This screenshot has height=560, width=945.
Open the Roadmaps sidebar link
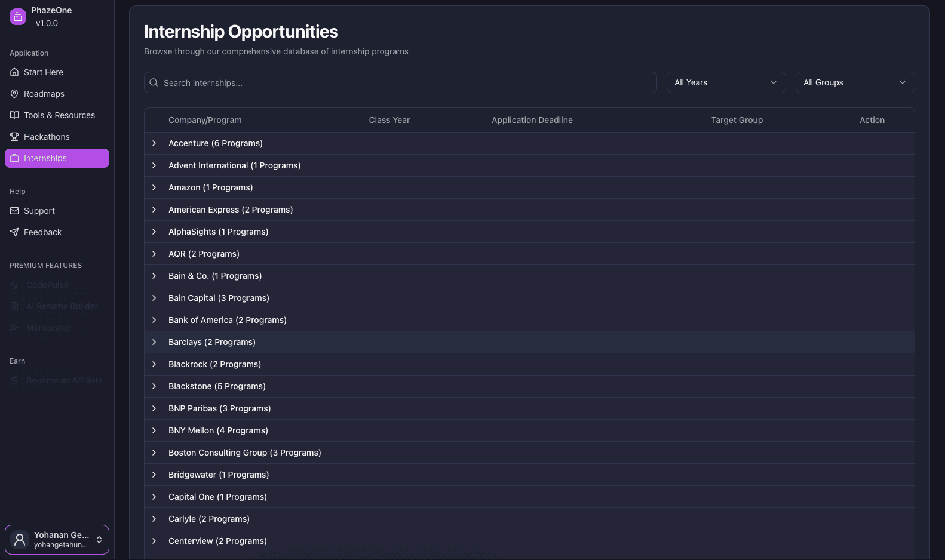click(x=44, y=94)
